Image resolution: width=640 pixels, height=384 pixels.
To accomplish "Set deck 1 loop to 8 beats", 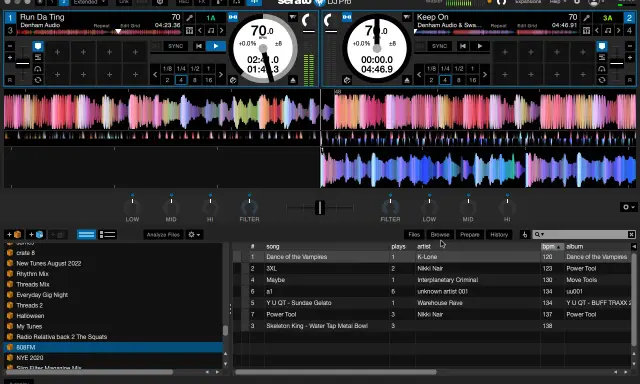I will [x=195, y=80].
